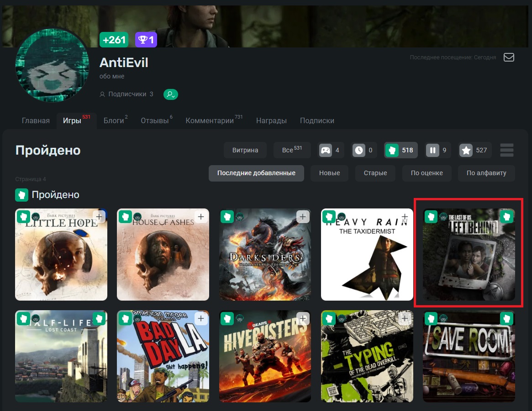This screenshot has width=532, height=411.
Task: Click the plus icon on Bad Day LA
Action: (201, 318)
